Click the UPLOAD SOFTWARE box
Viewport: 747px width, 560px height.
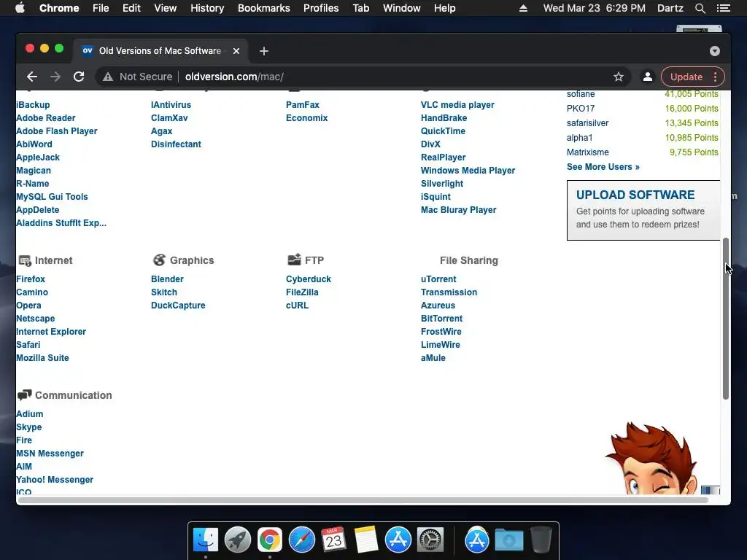pyautogui.click(x=643, y=210)
